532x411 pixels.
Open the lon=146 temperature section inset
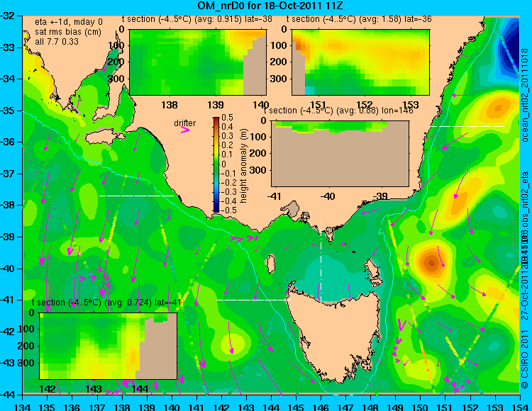click(340, 154)
